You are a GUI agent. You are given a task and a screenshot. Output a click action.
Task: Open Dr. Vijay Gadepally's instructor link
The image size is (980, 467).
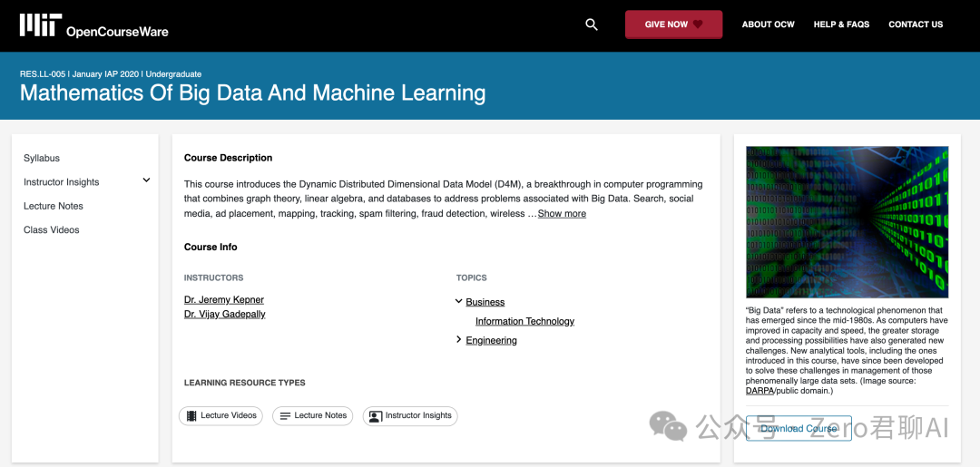tap(225, 315)
